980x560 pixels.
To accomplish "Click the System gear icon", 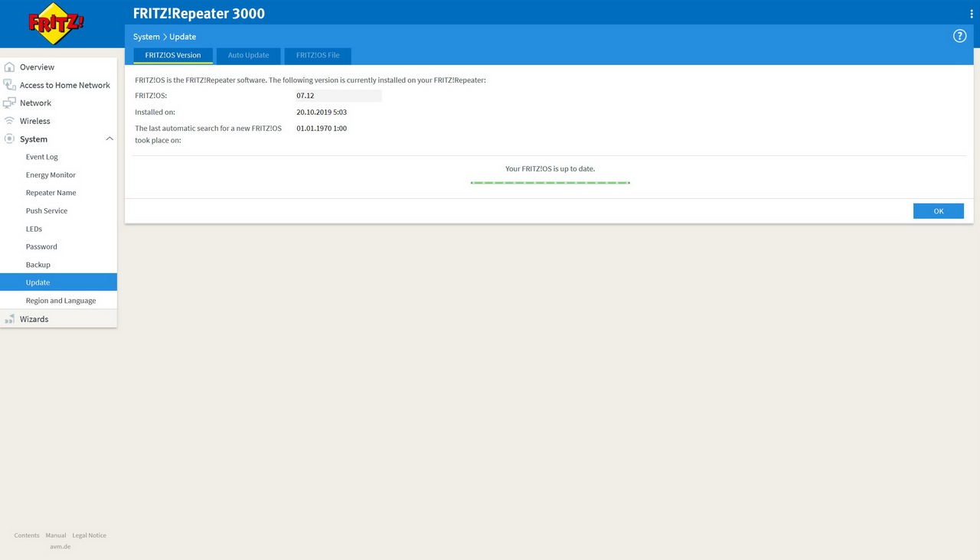I will pos(9,138).
